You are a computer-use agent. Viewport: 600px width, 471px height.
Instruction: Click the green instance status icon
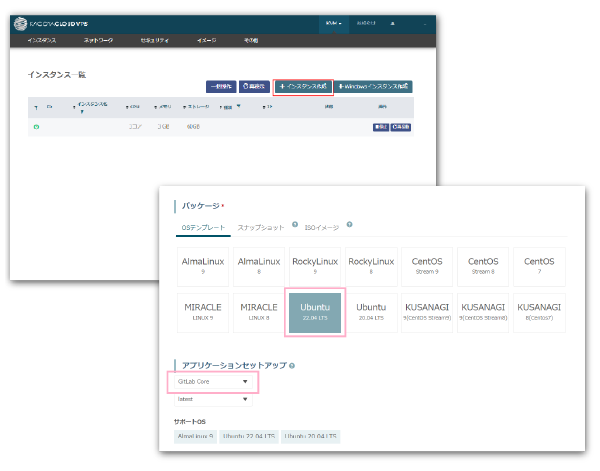[x=37, y=128]
